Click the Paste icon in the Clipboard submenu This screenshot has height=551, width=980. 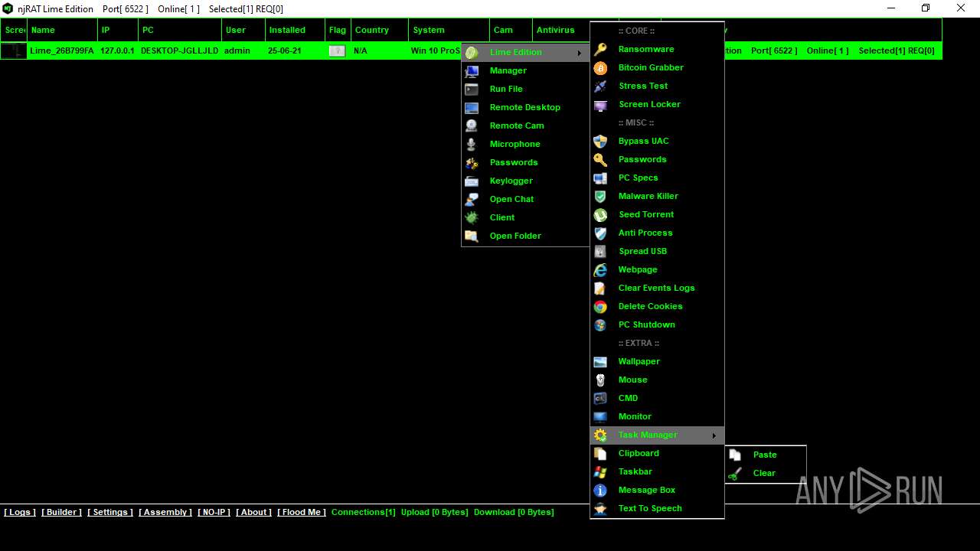735,455
